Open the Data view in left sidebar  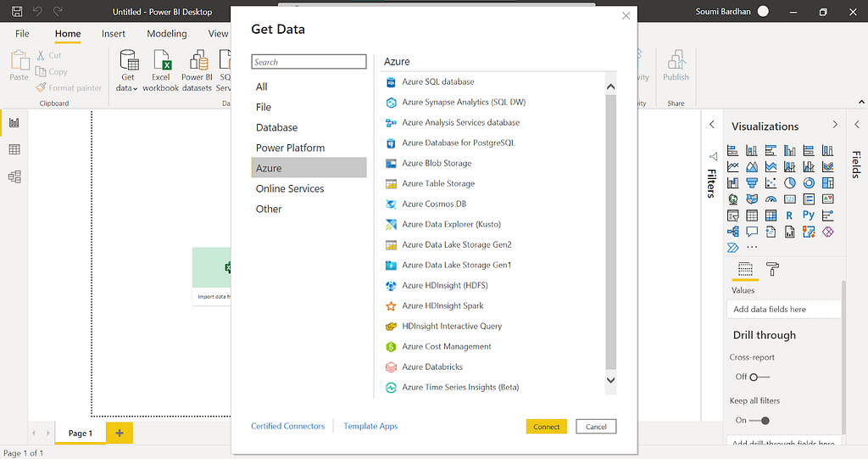tap(14, 149)
